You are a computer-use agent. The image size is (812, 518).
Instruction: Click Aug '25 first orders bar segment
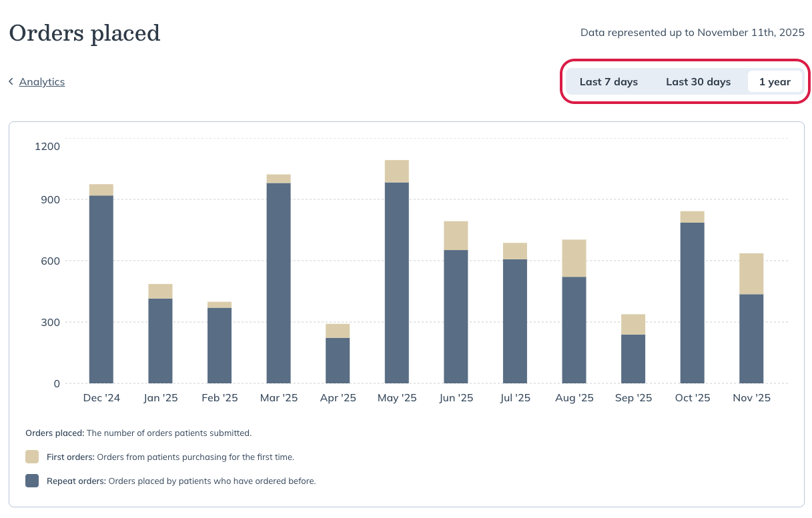tap(574, 258)
